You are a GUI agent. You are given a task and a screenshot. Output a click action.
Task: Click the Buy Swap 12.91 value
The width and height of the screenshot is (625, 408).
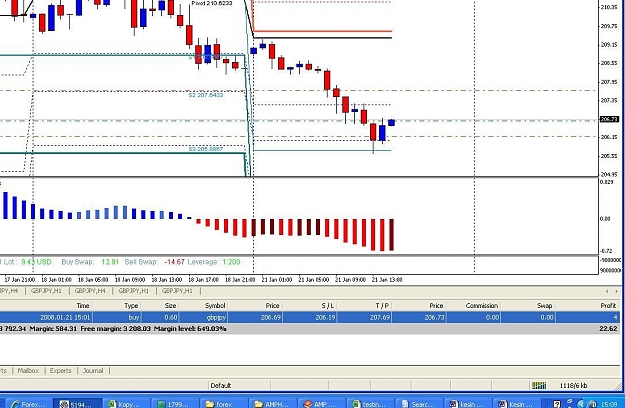click(x=110, y=262)
